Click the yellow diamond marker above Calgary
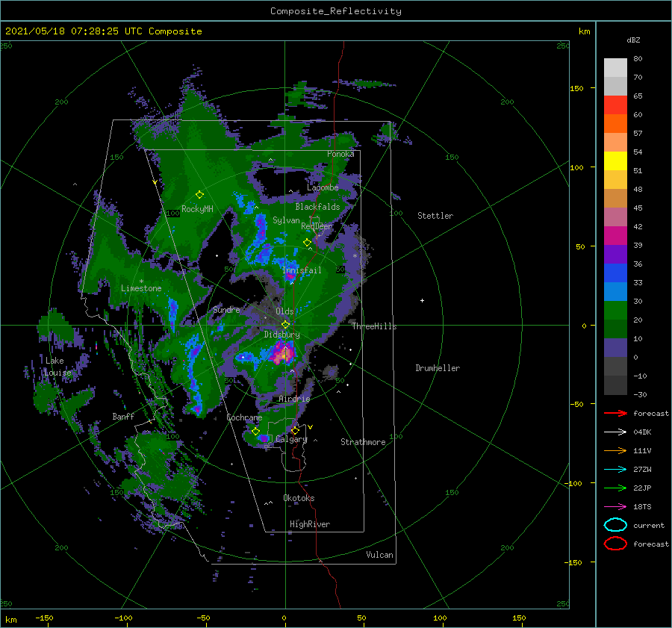The width and height of the screenshot is (672, 628). click(x=295, y=430)
